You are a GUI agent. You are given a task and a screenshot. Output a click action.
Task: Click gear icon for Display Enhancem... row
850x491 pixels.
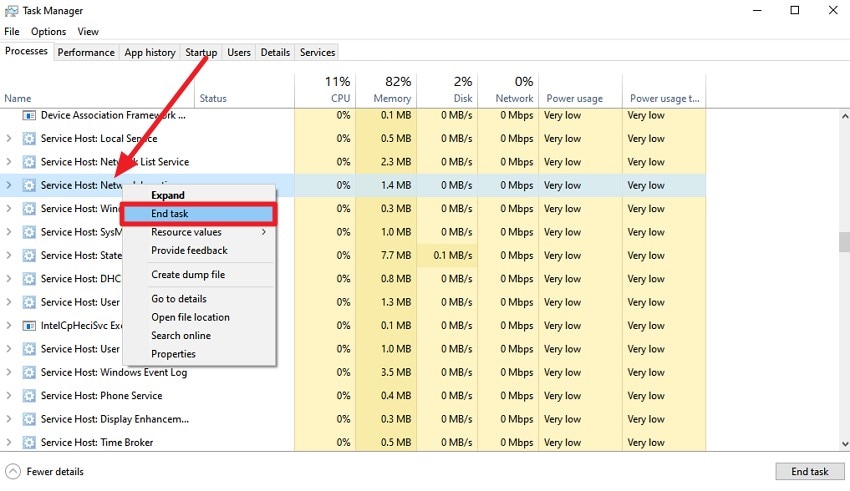click(29, 419)
